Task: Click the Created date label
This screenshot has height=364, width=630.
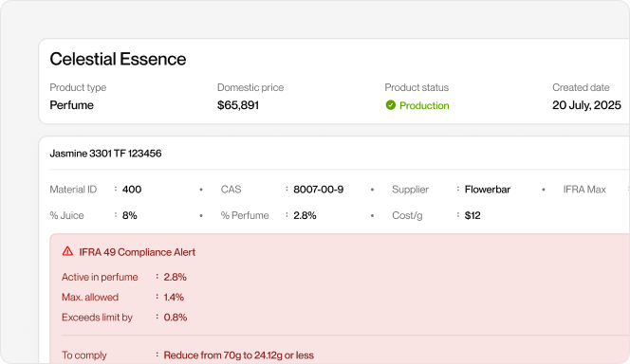Action: click(x=581, y=87)
